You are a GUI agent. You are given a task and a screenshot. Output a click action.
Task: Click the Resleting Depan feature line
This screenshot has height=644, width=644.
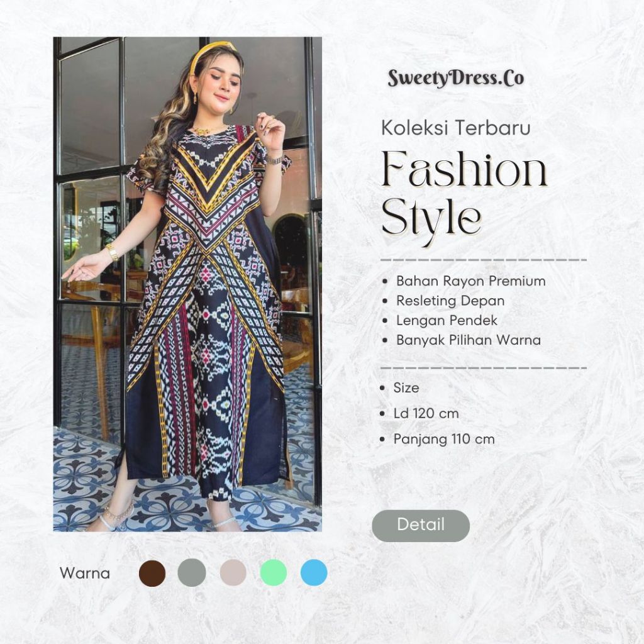tap(450, 301)
